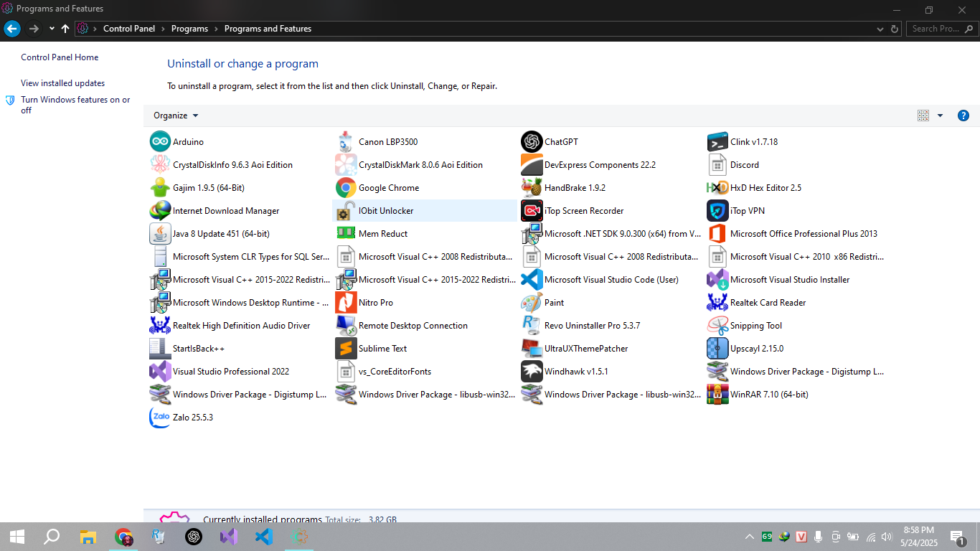Image resolution: width=980 pixels, height=551 pixels.
Task: Select the Sublime Text icon
Action: pyautogui.click(x=346, y=348)
